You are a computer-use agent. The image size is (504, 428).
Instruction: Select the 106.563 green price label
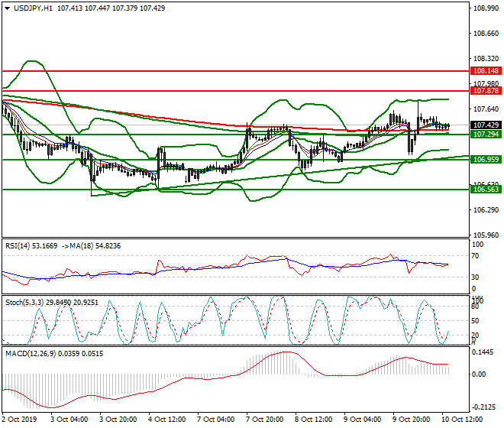[x=486, y=190]
